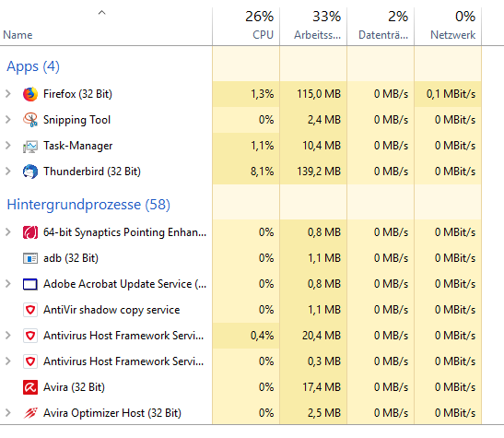
Task: Click the Firefox process icon
Action: [x=30, y=94]
